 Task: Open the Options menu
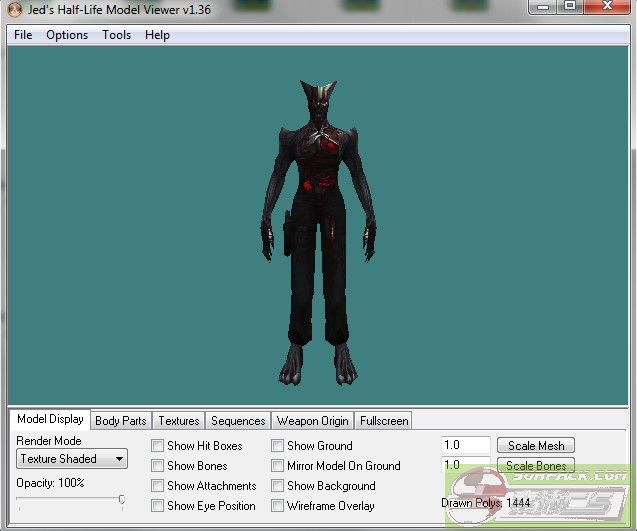[67, 35]
